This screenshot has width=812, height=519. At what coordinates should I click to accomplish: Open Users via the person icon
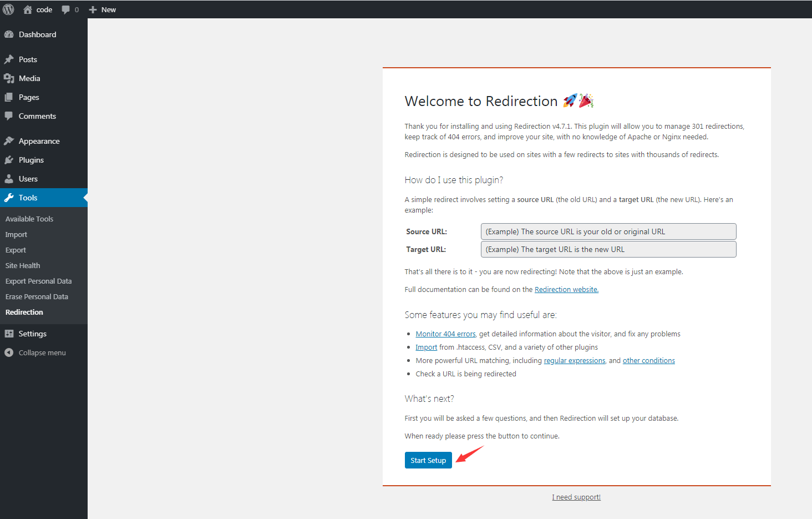[x=9, y=178]
